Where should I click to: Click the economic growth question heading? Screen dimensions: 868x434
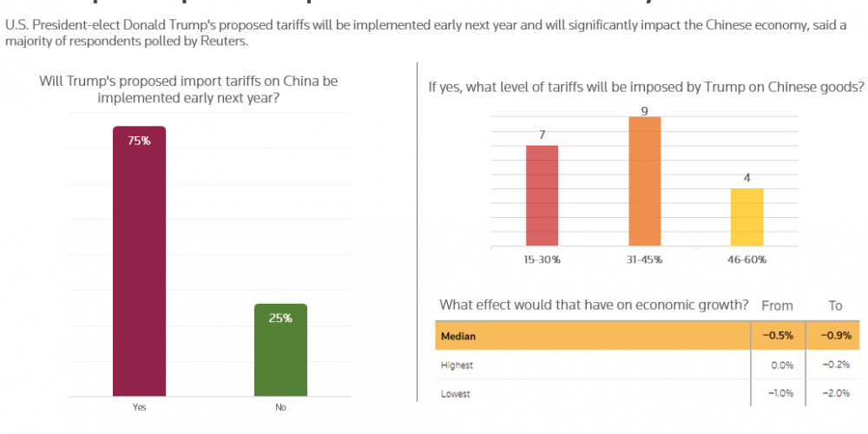[594, 305]
